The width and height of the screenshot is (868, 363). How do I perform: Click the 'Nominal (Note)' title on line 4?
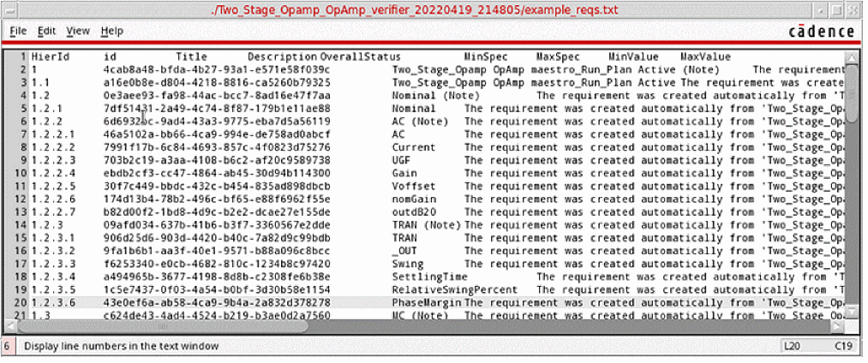point(435,96)
